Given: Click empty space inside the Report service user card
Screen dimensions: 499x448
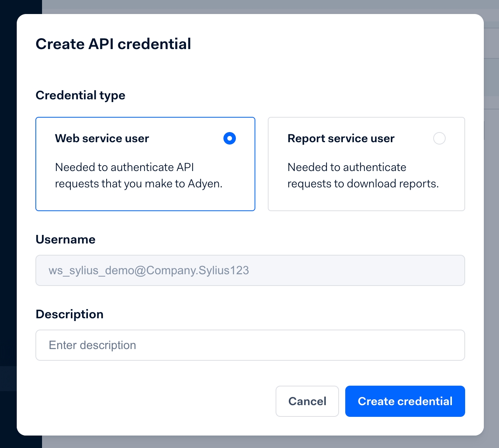Looking at the screenshot, I should tap(366, 201).
